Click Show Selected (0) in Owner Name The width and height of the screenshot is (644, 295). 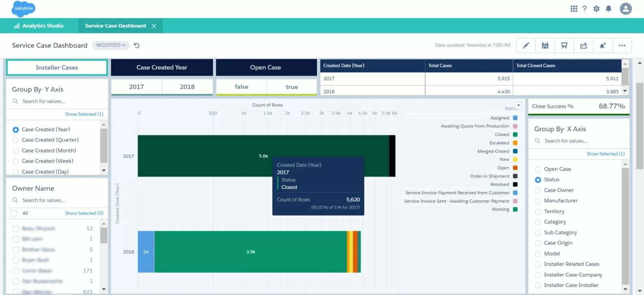(x=84, y=213)
